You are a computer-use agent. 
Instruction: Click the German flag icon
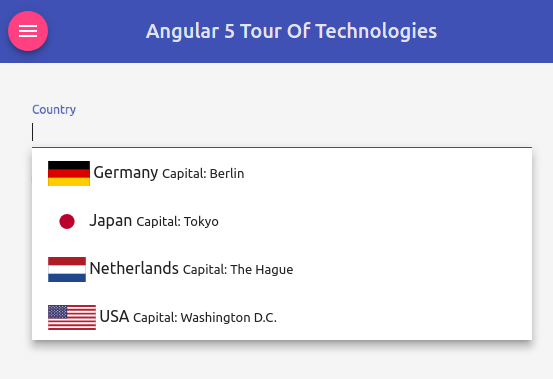pyautogui.click(x=69, y=173)
